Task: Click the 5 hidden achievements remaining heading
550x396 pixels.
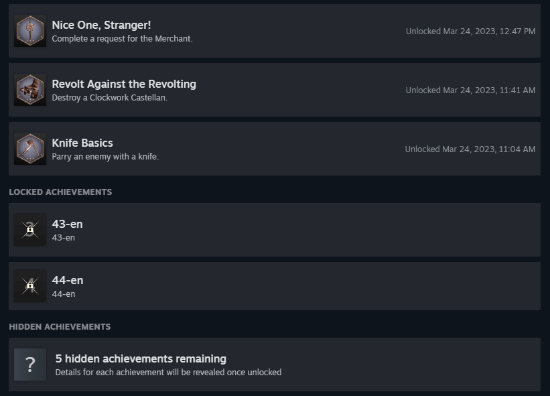Action: [141, 359]
